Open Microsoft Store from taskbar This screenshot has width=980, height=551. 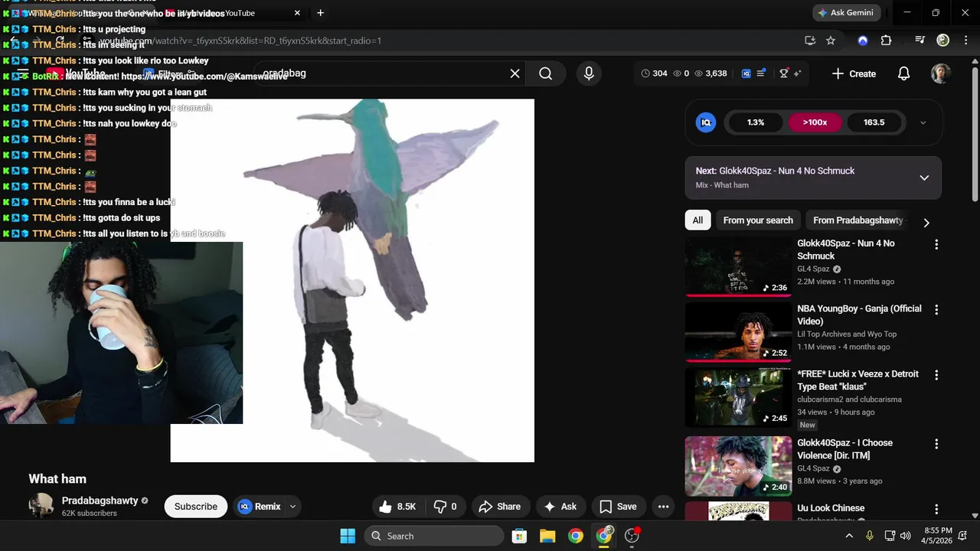coord(519,536)
